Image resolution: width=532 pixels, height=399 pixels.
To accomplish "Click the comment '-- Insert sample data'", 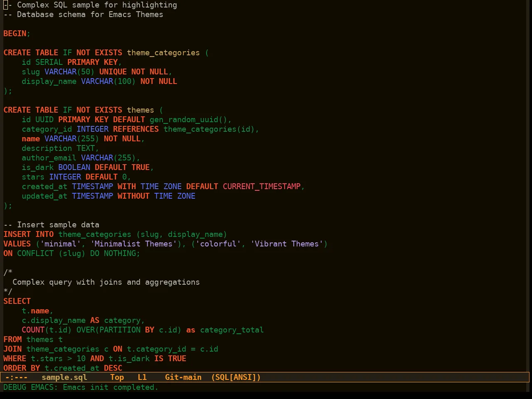I will (x=51, y=225).
